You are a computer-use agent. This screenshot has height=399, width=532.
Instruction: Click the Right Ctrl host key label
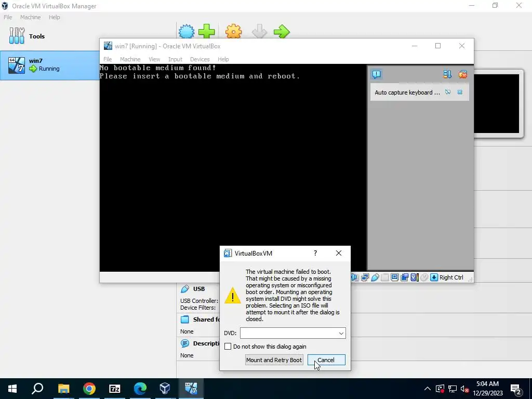click(451, 277)
